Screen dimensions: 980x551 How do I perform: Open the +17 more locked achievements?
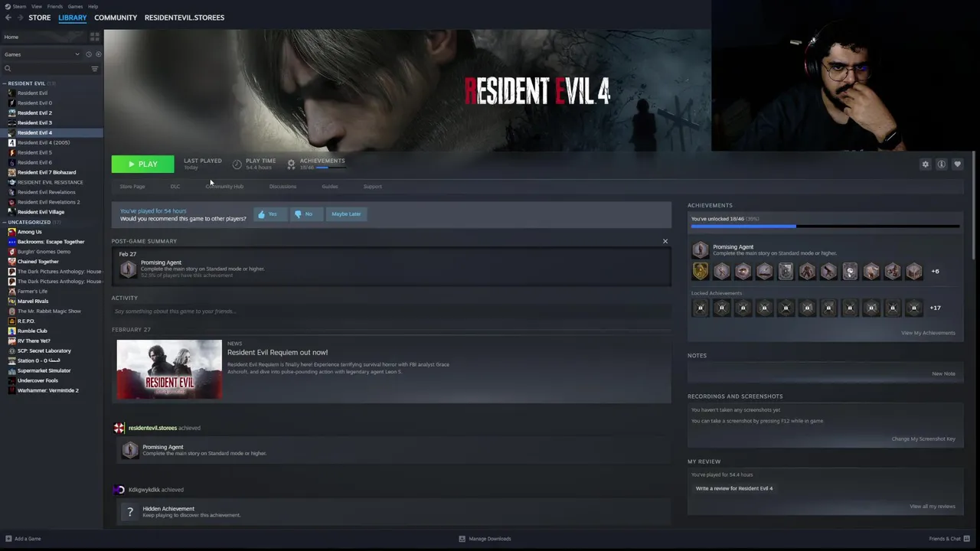pyautogui.click(x=935, y=308)
